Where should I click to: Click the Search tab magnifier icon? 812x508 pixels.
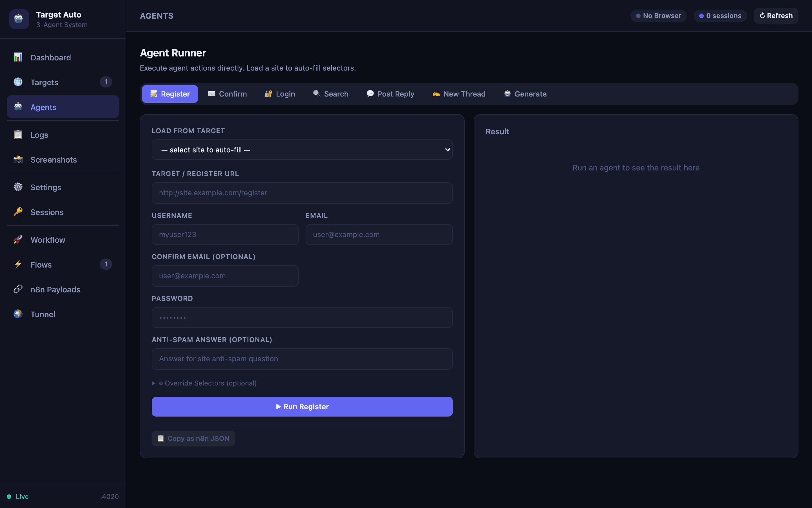click(317, 94)
